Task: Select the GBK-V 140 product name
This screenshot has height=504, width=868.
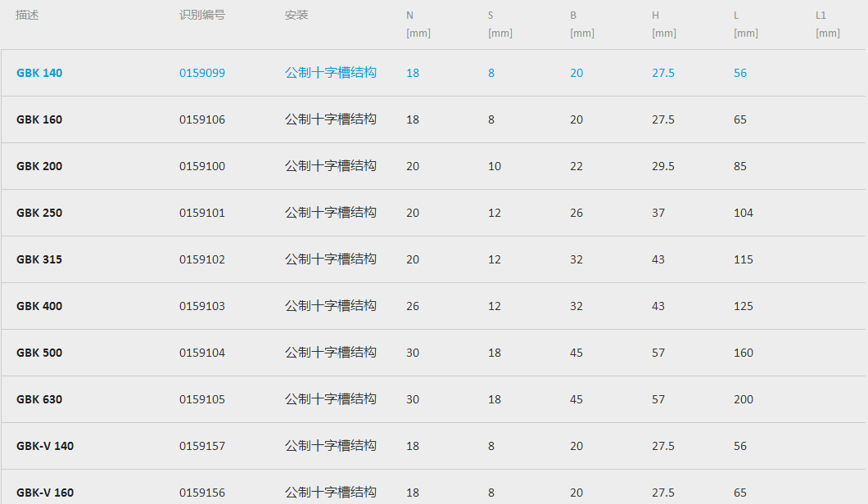Action: click(45, 446)
